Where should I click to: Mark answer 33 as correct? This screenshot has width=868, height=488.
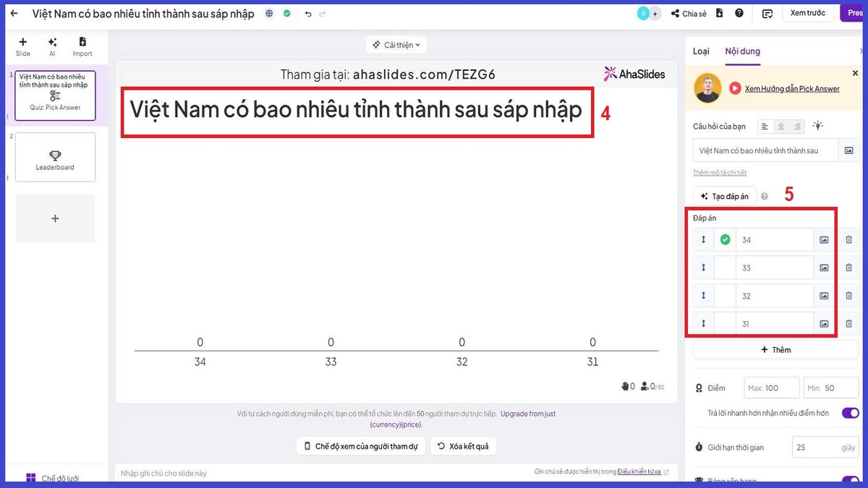(725, 267)
